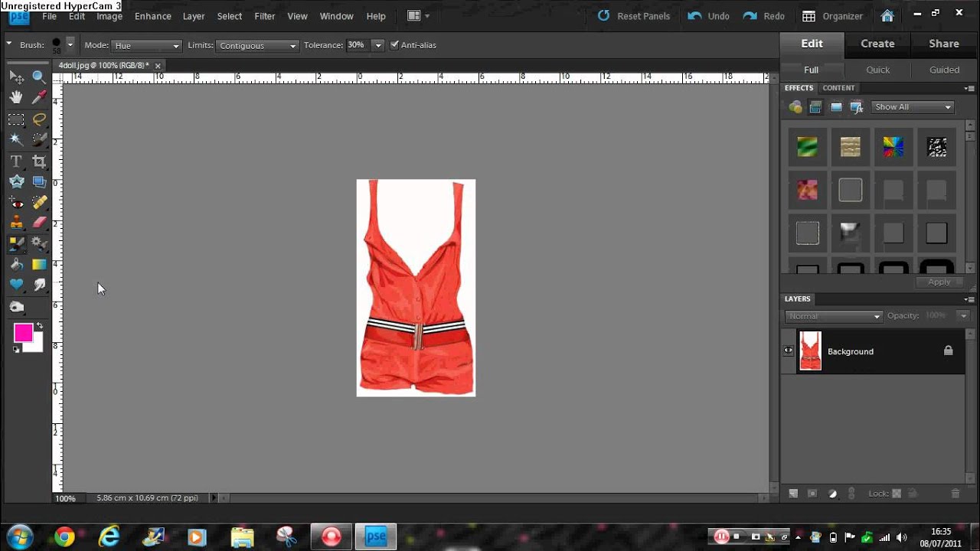Open the Show All effects dropdown
The height and width of the screenshot is (551, 980).
click(913, 107)
